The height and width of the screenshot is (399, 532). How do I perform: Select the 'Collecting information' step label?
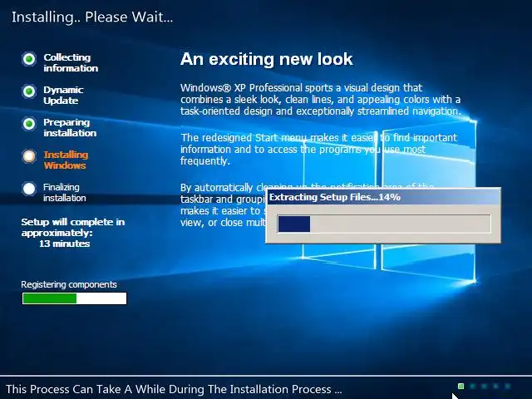coord(71,63)
